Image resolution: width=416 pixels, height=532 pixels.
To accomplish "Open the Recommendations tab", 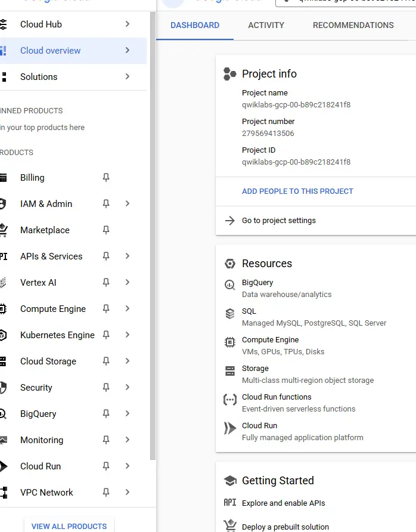I will pos(353,25).
